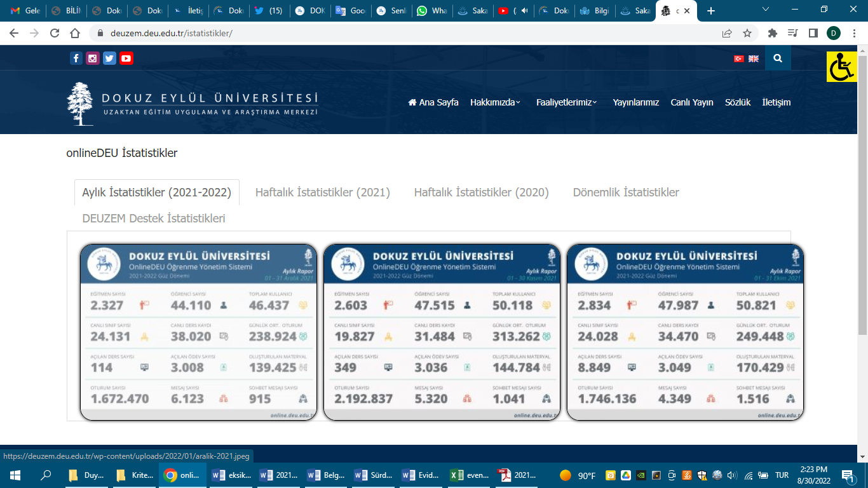The image size is (868, 488).
Task: Click the Canlı Yayın link
Action: click(691, 102)
